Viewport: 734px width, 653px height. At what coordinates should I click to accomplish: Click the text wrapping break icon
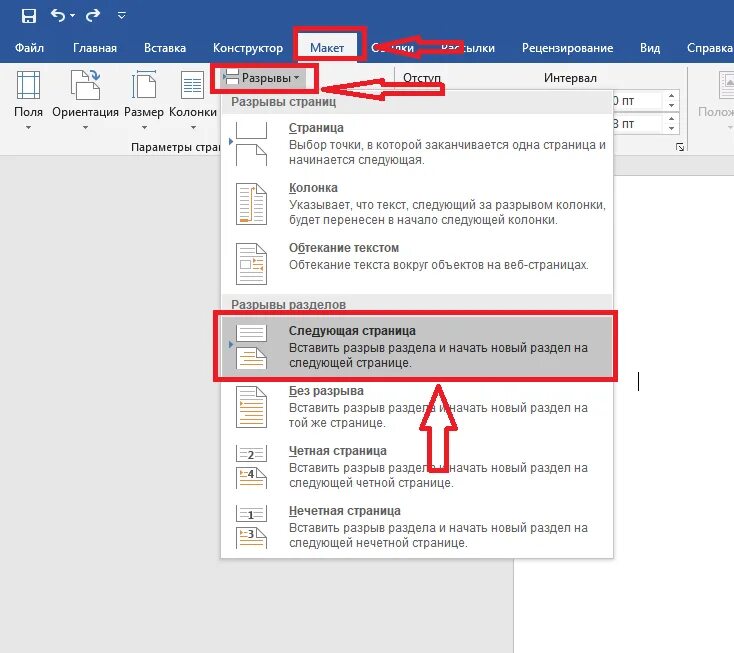[251, 264]
